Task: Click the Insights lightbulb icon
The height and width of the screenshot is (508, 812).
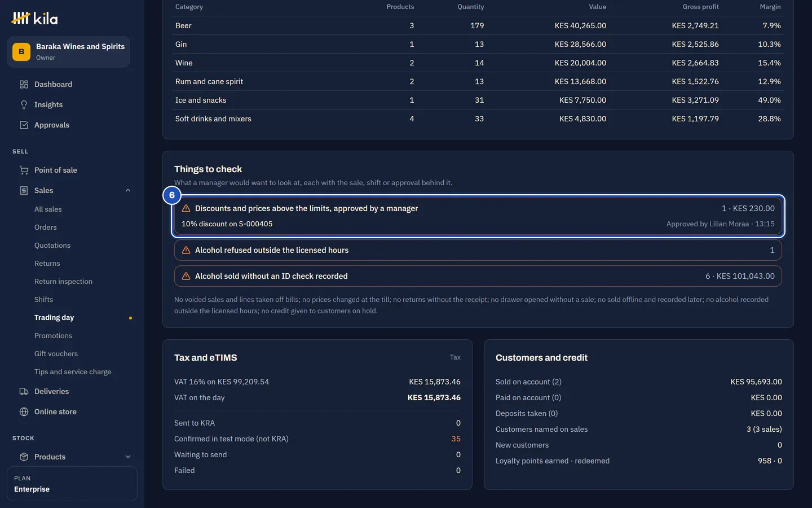Action: tap(24, 105)
